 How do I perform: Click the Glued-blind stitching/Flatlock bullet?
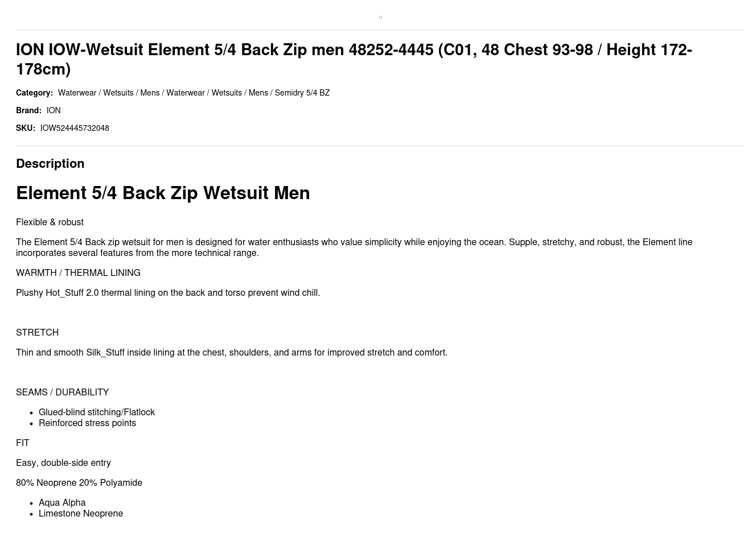point(97,412)
